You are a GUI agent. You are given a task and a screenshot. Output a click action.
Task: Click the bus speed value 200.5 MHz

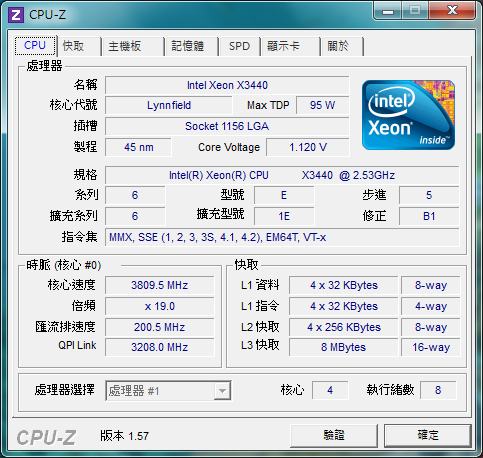click(160, 327)
